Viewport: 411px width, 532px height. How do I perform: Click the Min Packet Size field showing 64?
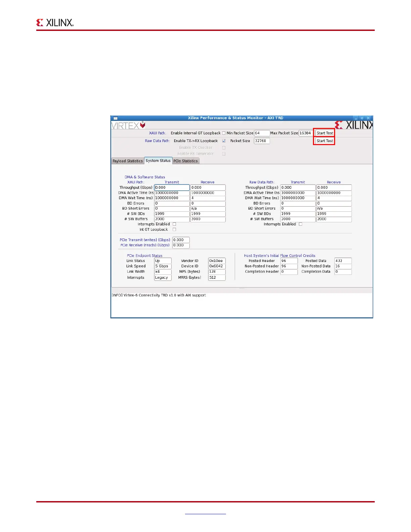click(262, 133)
